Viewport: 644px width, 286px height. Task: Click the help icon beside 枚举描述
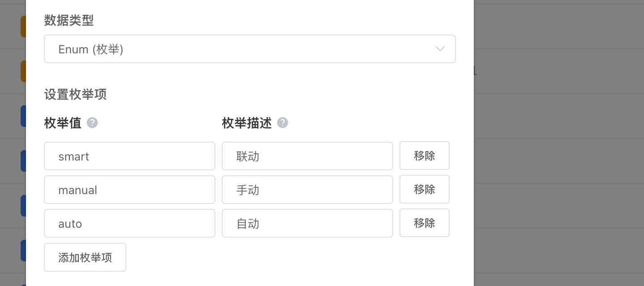pos(283,123)
